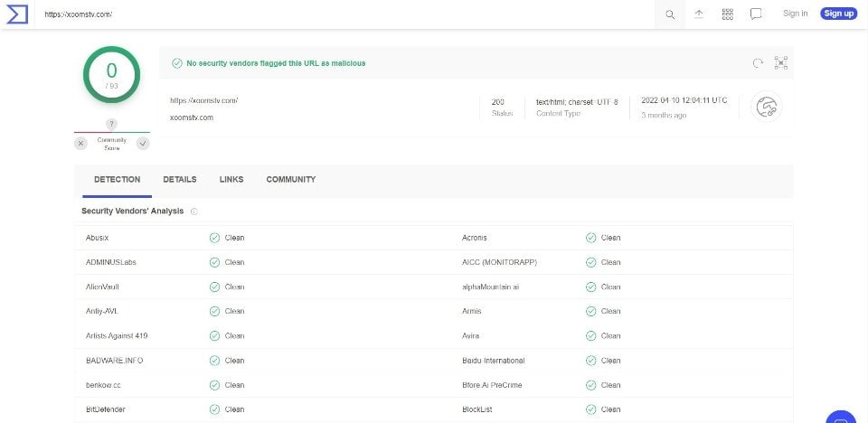868x423 pixels.
Task: Click the green check icon for BlockList
Action: [590, 409]
